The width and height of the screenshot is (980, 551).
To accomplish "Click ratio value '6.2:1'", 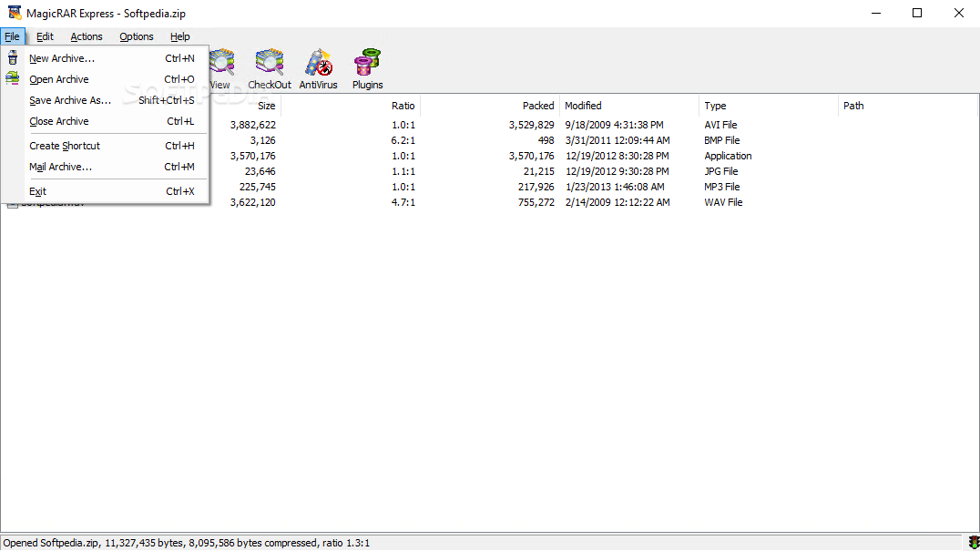I will [403, 140].
